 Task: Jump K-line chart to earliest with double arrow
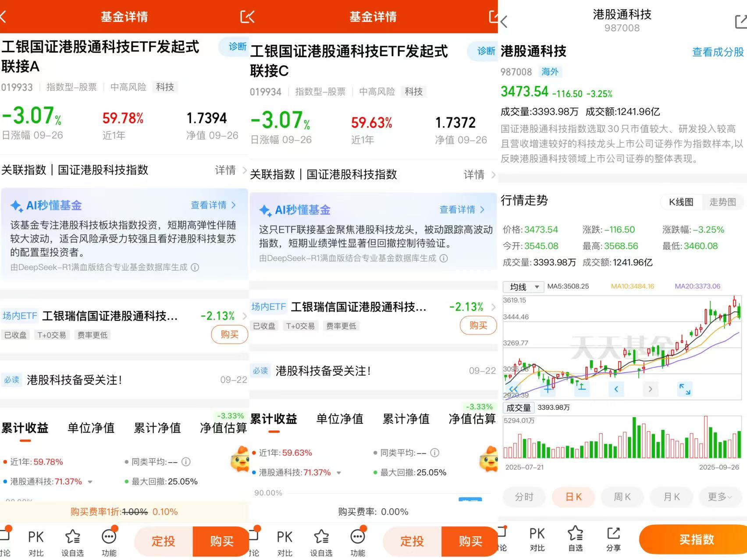click(513, 389)
